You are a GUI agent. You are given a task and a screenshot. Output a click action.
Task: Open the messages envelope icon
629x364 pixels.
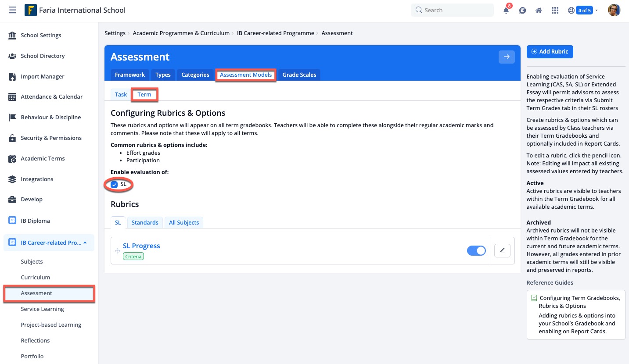(x=522, y=10)
